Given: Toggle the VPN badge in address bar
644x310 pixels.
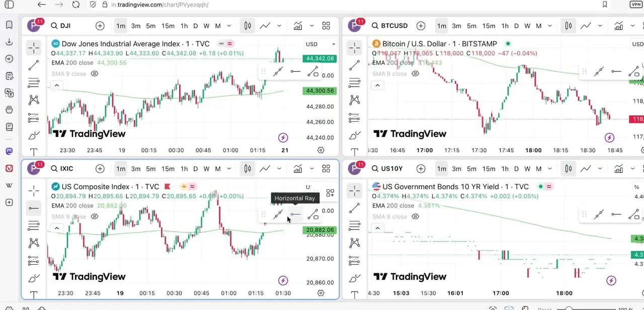Looking at the screenshot, I should click(636, 4).
